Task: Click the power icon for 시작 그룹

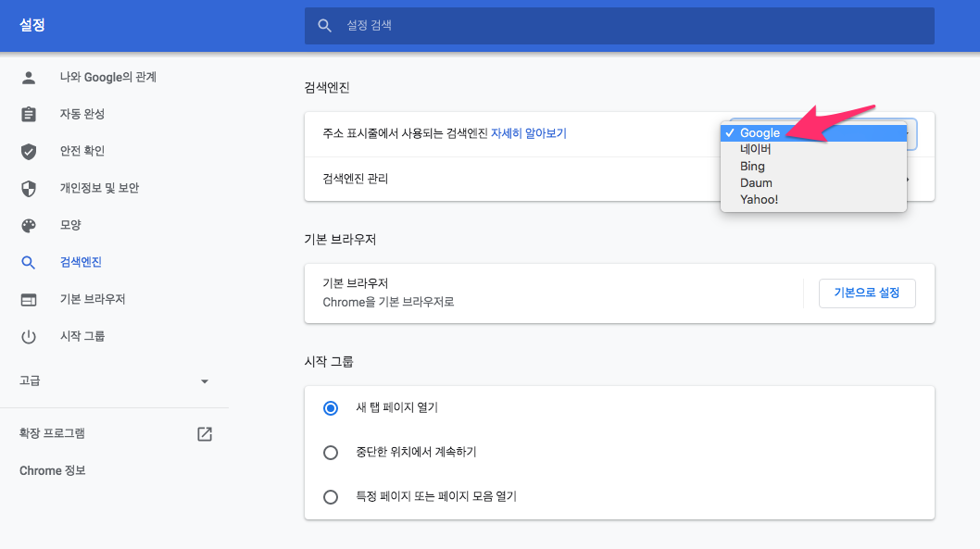Action: pyautogui.click(x=28, y=337)
